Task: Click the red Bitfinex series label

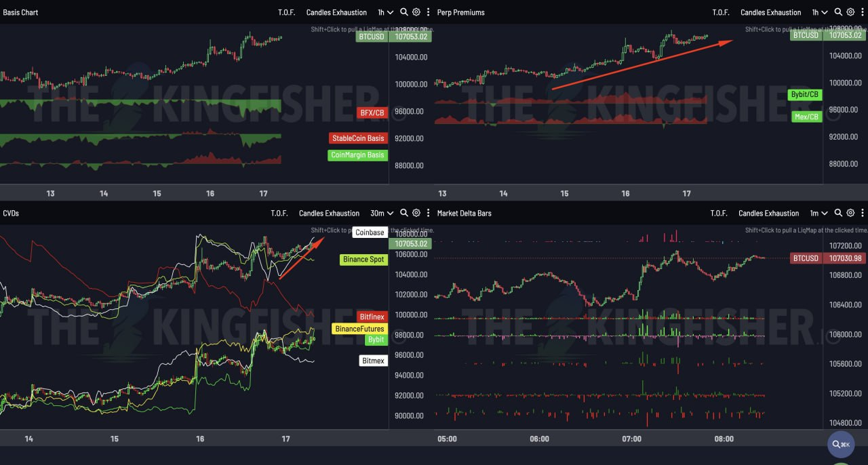Action: [372, 317]
